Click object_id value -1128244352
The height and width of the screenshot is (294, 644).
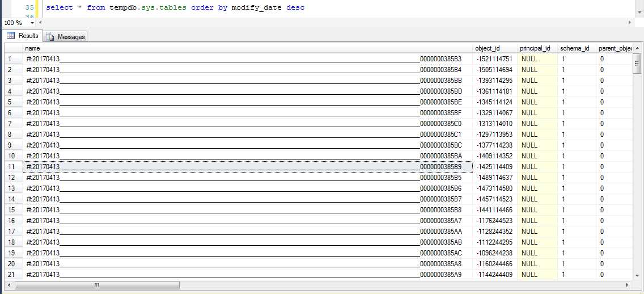tap(495, 231)
